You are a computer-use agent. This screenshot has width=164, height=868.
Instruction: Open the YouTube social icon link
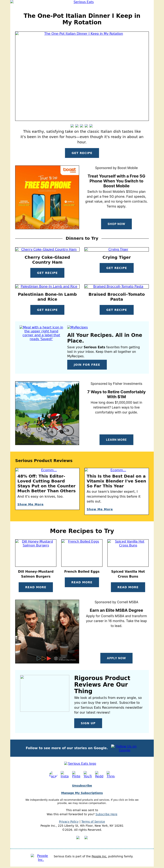pyautogui.click(x=88, y=776)
